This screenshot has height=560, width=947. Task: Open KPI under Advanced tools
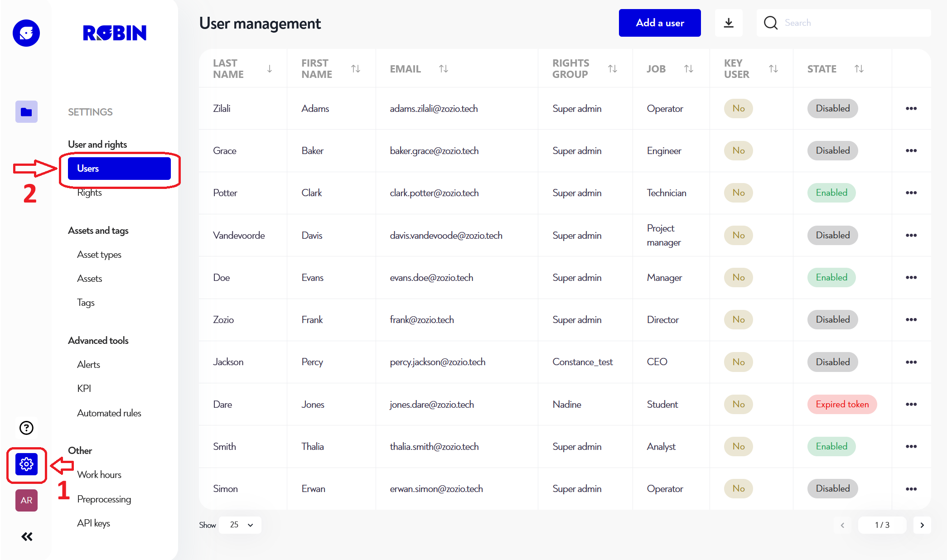(84, 389)
